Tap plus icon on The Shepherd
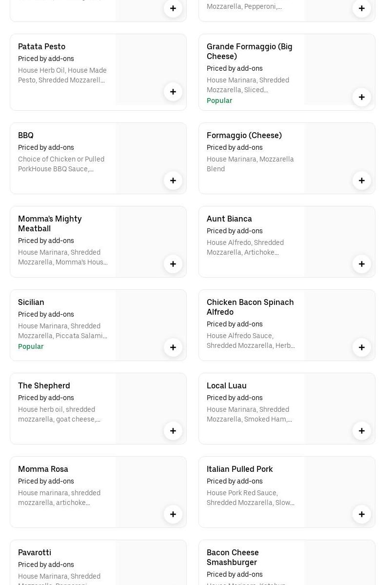 (x=173, y=431)
